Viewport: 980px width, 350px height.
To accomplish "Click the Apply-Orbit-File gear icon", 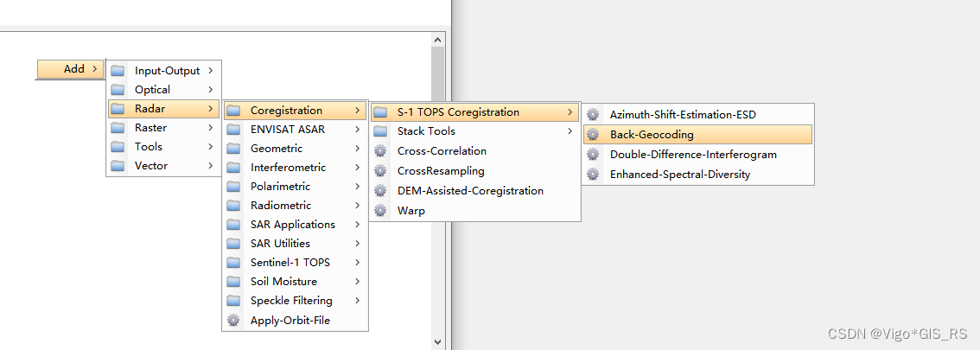I will [233, 321].
